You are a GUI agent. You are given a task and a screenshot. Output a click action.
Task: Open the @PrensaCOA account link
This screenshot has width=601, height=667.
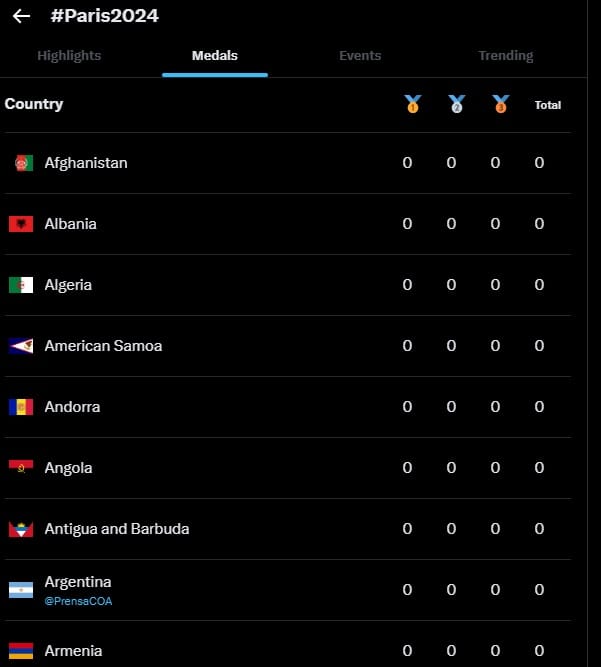(x=78, y=601)
